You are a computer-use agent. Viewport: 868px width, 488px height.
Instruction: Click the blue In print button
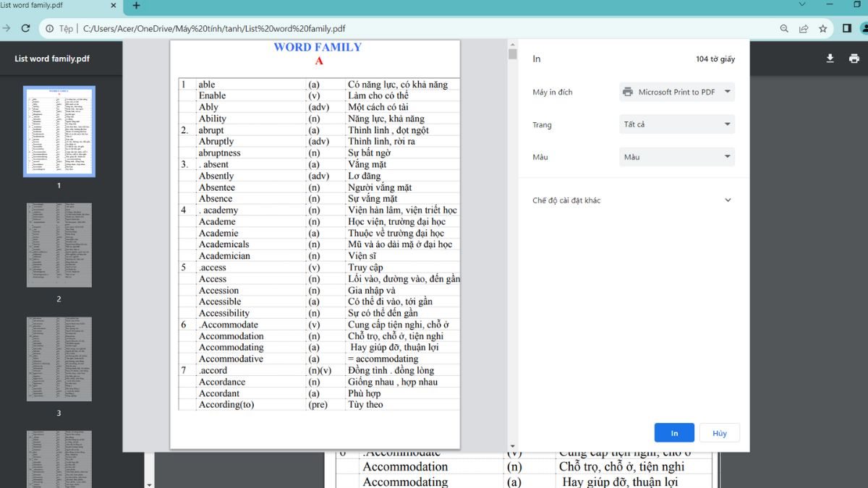point(674,432)
